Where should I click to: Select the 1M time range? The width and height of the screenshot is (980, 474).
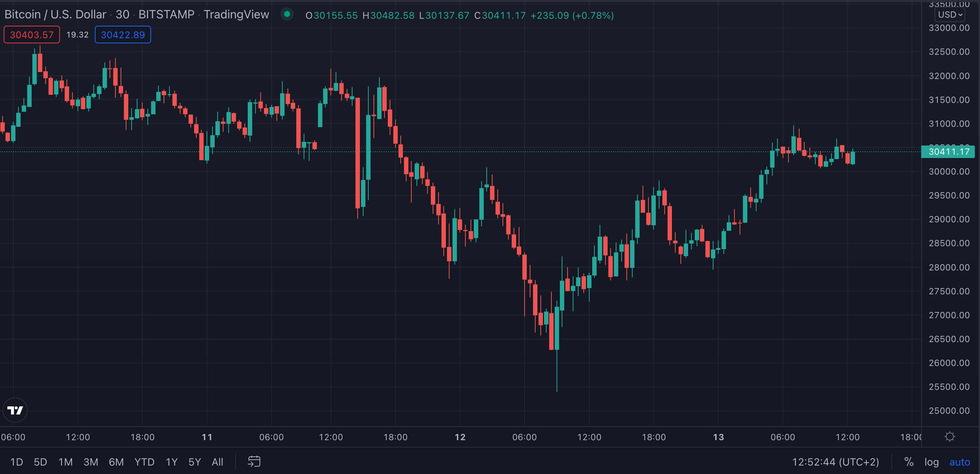(65, 462)
